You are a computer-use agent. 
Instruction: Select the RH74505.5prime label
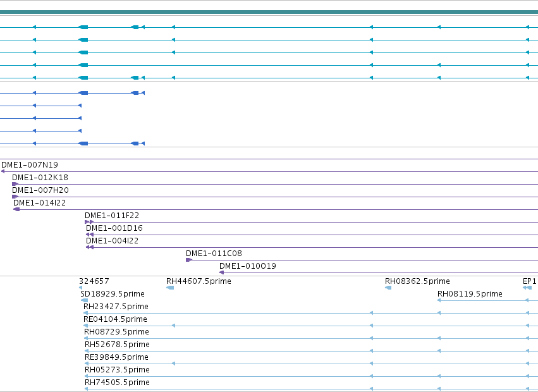coord(118,383)
